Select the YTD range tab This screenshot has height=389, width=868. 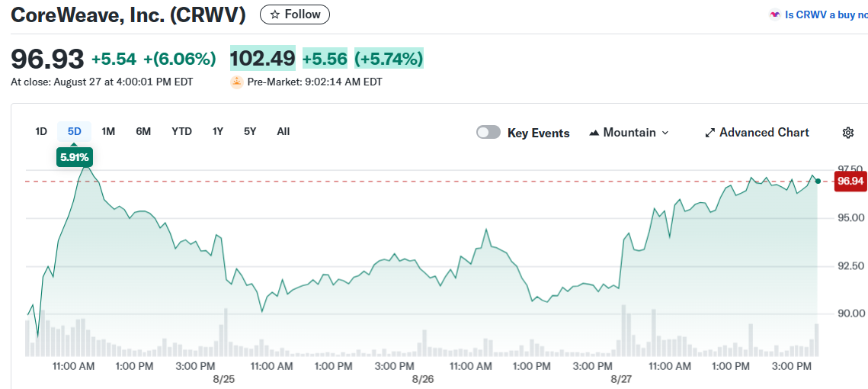[181, 131]
